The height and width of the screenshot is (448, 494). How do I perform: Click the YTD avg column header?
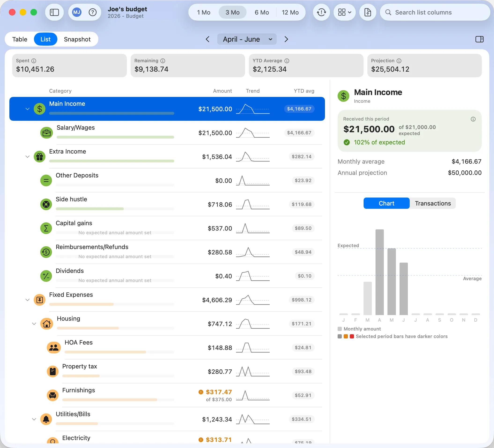click(304, 91)
